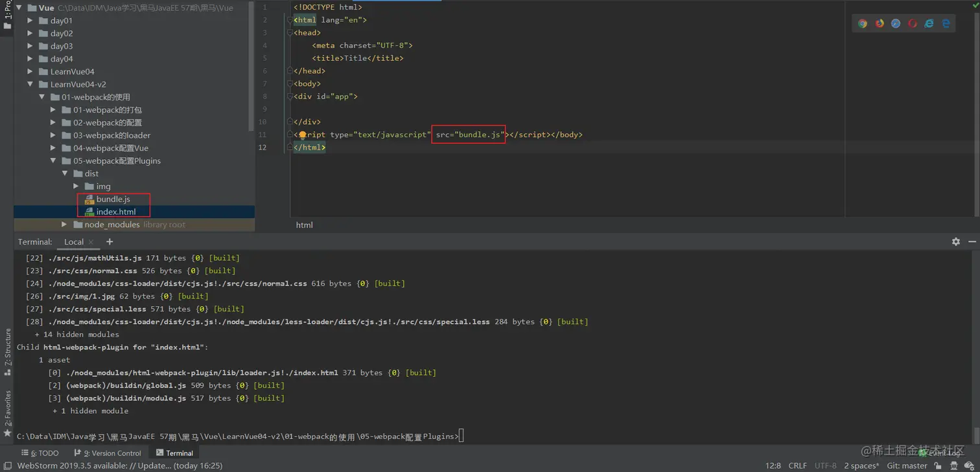Expand the LearnVue04 folder
The height and width of the screenshot is (472, 980).
(x=30, y=72)
